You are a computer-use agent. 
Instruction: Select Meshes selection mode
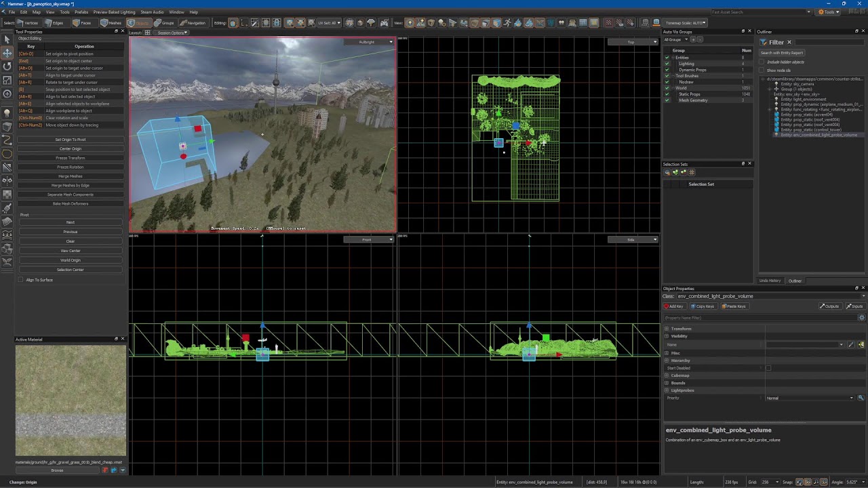point(111,23)
